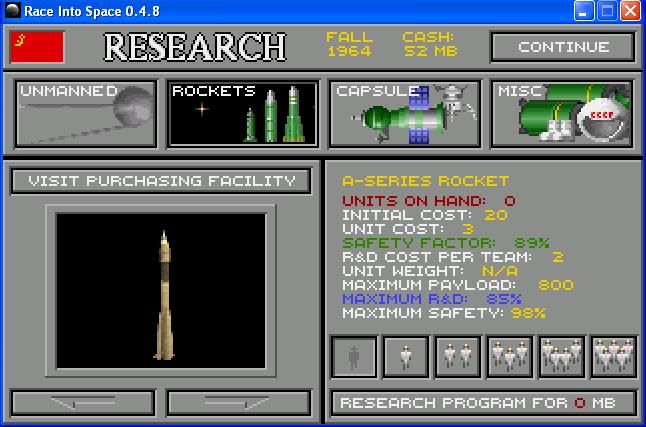Viewport: 646px width, 427px height.
Task: Close the Race Into Space window
Action: point(630,11)
